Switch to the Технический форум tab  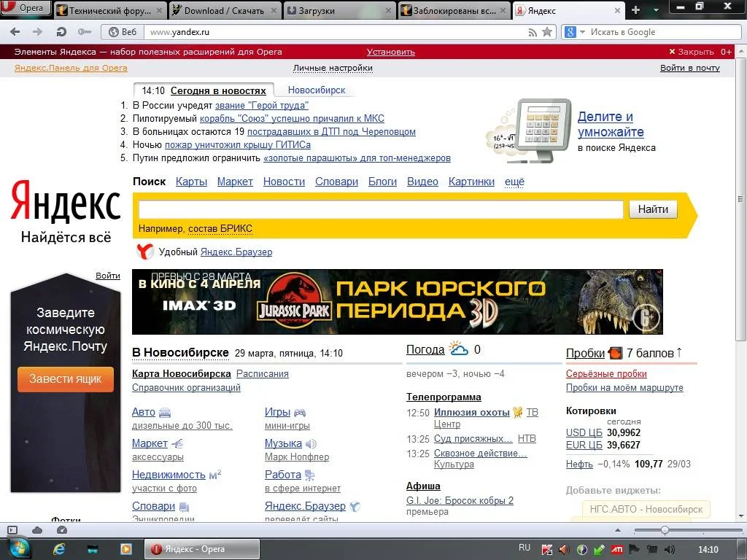click(x=109, y=10)
